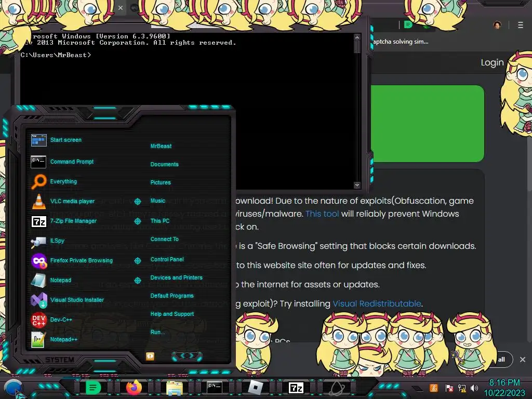Open the grey orbit icon on taskbar
Screen dimensions: 532x399
[337, 388]
